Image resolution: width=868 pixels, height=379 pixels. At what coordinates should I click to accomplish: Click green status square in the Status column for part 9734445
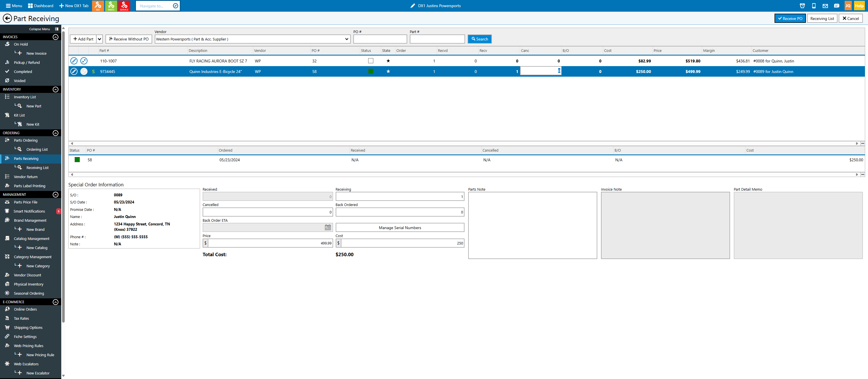click(x=371, y=72)
